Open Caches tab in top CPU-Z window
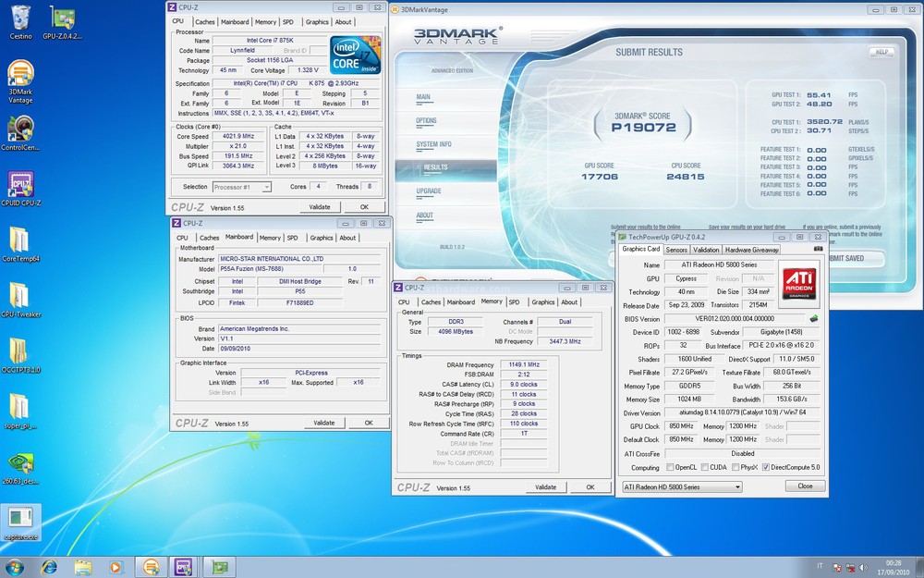Image resolution: width=924 pixels, height=578 pixels. 204,22
